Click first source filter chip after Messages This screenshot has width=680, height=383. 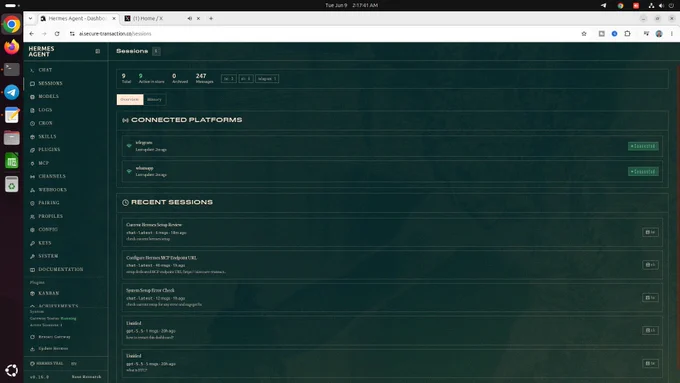[229, 79]
